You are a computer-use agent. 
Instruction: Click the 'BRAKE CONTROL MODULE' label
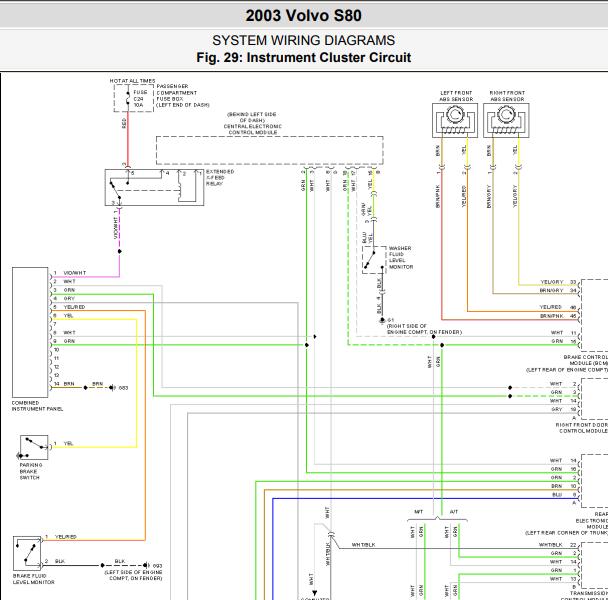[586, 360]
